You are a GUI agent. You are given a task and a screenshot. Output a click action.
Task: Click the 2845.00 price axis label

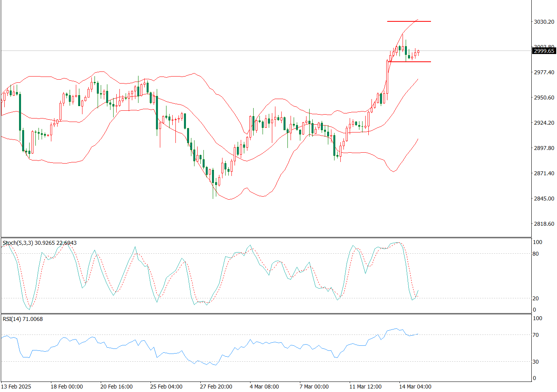544,199
